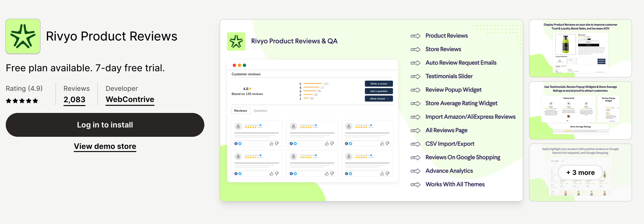Click the yellow window dot in the preview

[239, 65]
